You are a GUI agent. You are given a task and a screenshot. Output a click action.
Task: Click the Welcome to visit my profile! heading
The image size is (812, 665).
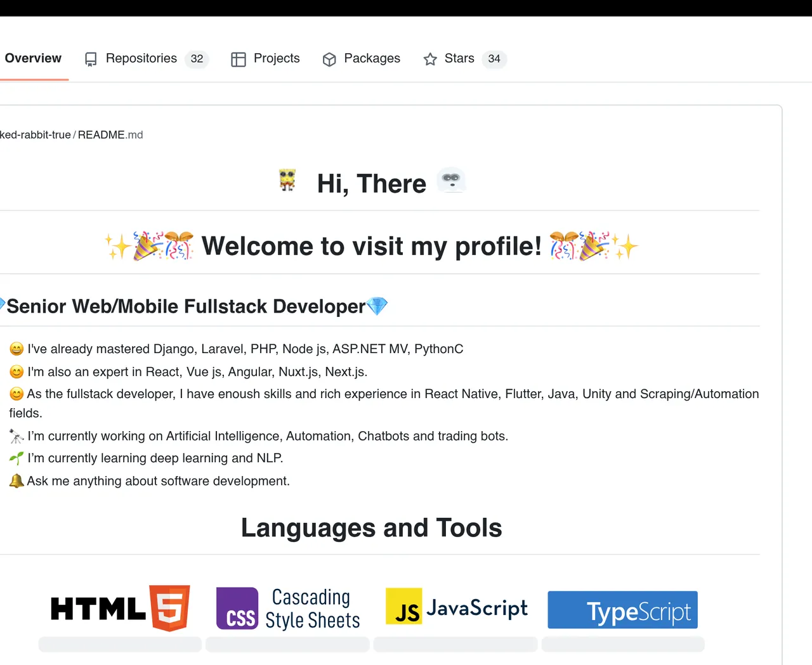point(372,246)
